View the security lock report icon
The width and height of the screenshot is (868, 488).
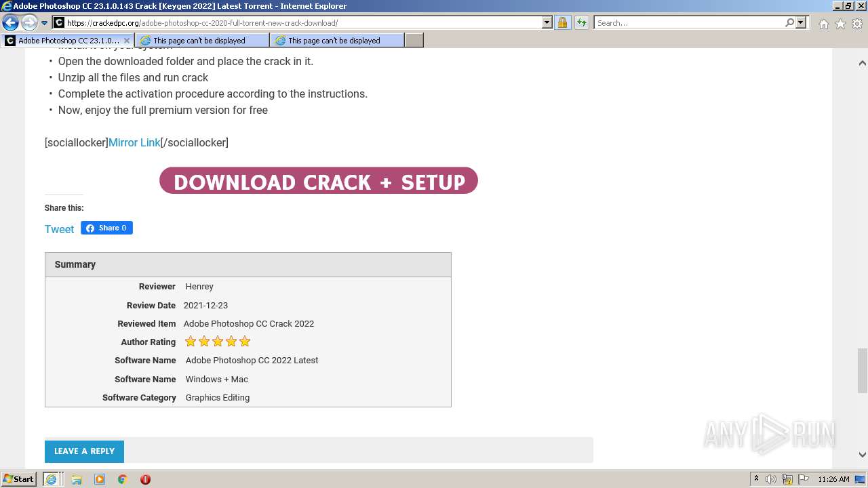click(x=562, y=22)
